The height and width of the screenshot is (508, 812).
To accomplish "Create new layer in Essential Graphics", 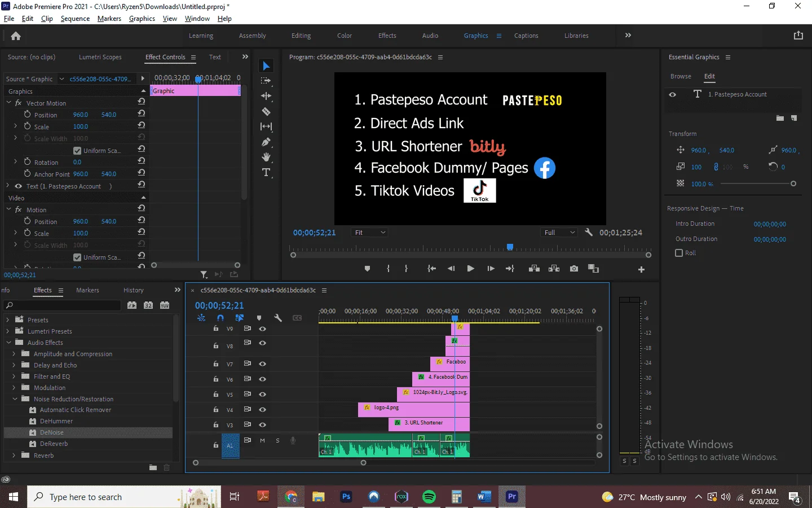I will point(794,119).
